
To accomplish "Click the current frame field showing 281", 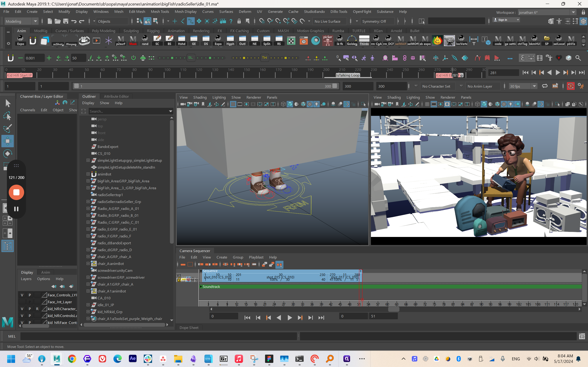I will click(503, 72).
